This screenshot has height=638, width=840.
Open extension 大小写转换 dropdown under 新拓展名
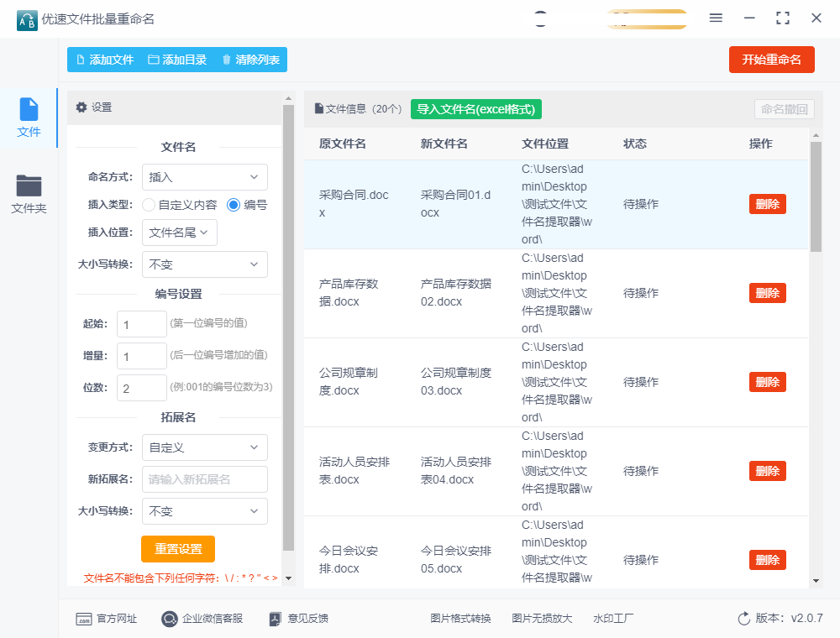tap(205, 511)
